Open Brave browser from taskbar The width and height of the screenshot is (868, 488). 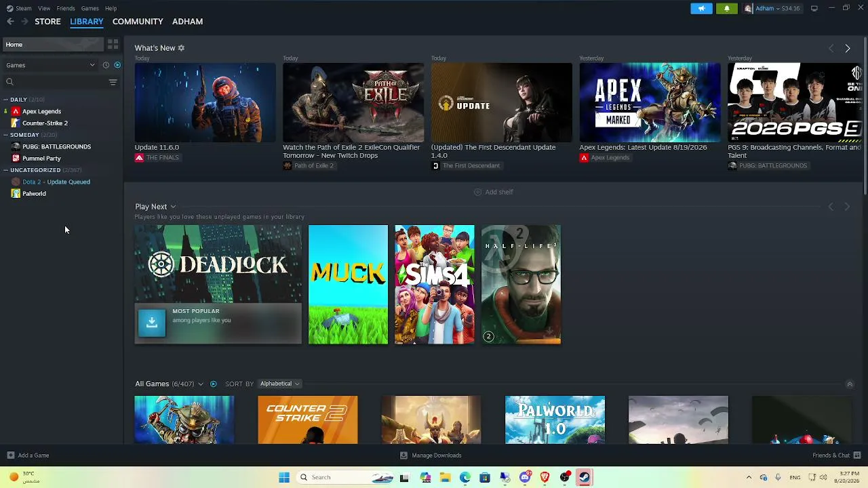545,477
